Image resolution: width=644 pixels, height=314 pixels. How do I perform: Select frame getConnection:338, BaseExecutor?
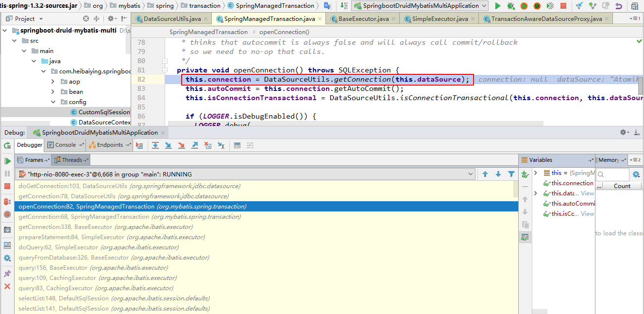coord(105,227)
